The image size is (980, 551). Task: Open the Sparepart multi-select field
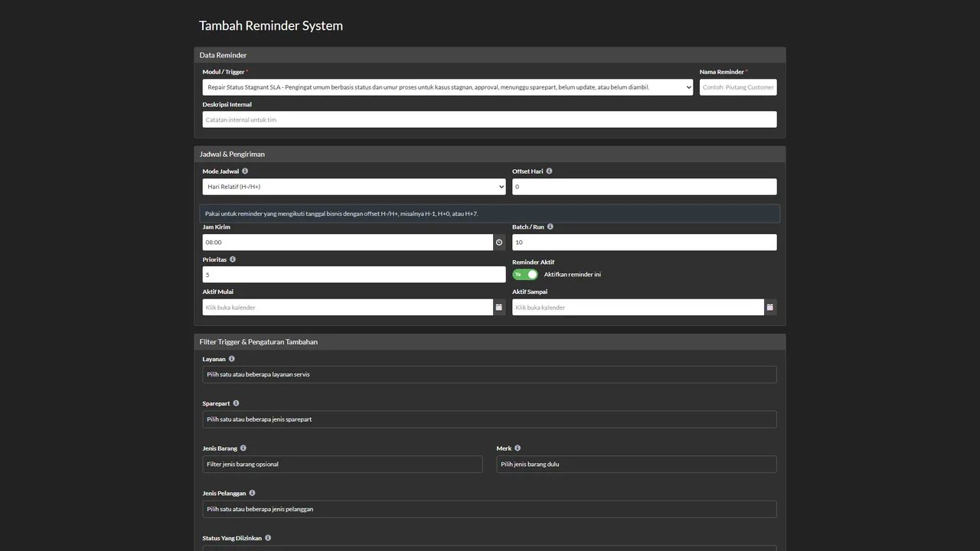(x=489, y=419)
